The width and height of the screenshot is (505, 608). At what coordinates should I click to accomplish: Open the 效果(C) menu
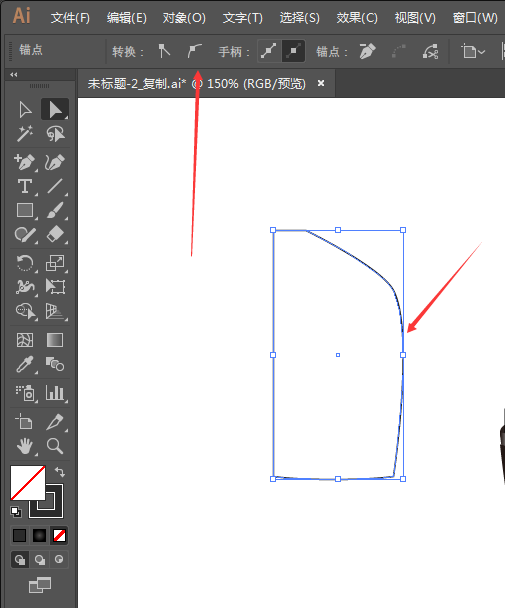click(357, 18)
